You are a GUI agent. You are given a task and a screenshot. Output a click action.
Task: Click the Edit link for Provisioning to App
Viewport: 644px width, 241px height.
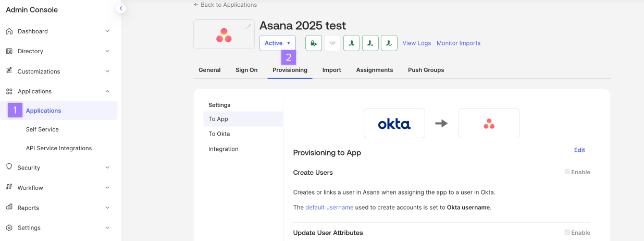click(579, 150)
